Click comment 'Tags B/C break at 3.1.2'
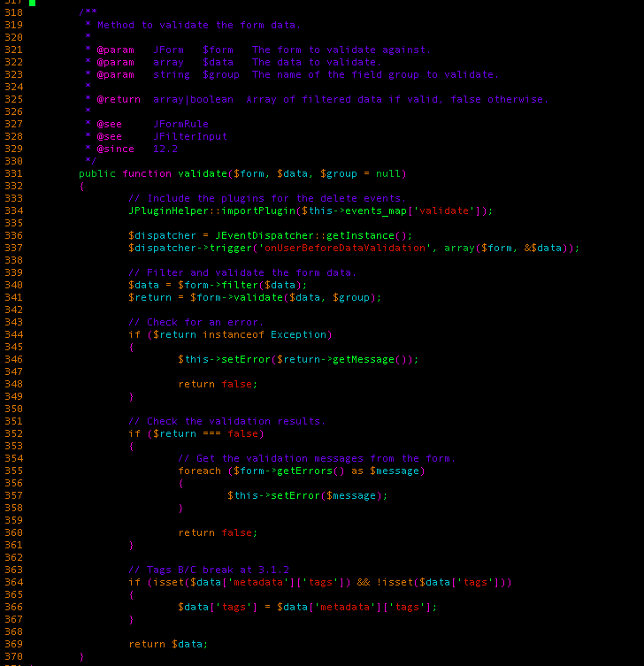 (209, 570)
